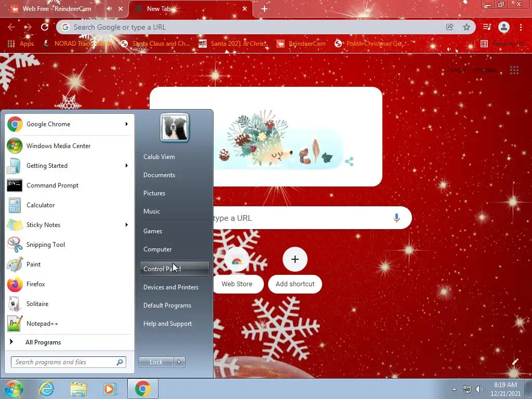Screen dimensions: 532x399
Task: Open Control Panel from Start menu
Action: pos(175,269)
